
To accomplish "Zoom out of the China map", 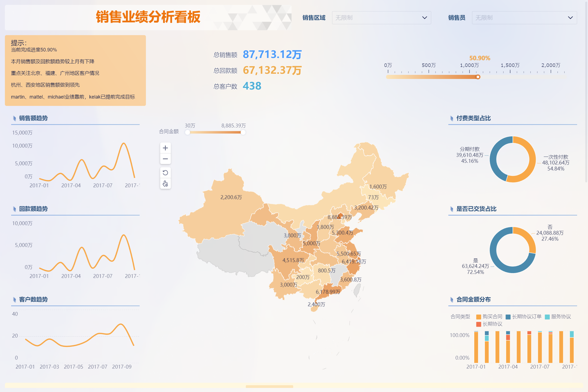I will tap(165, 159).
